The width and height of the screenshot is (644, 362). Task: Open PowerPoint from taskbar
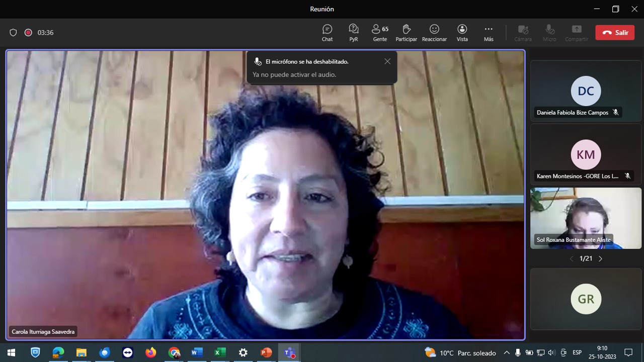(x=266, y=352)
